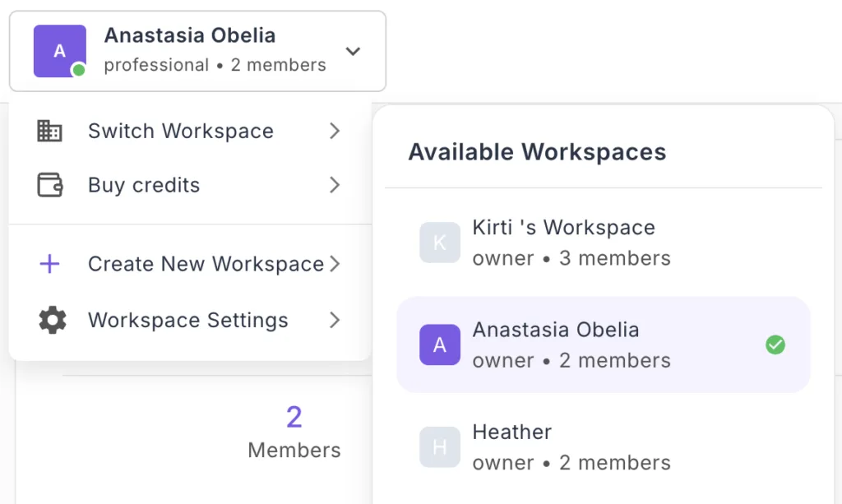Open the Create New Workspace arrow

click(335, 264)
